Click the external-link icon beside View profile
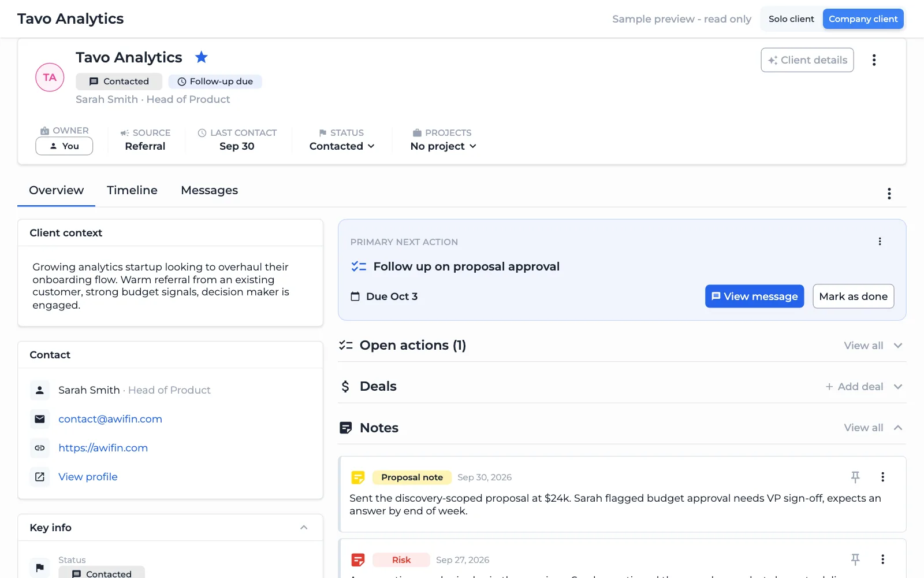 pyautogui.click(x=40, y=477)
